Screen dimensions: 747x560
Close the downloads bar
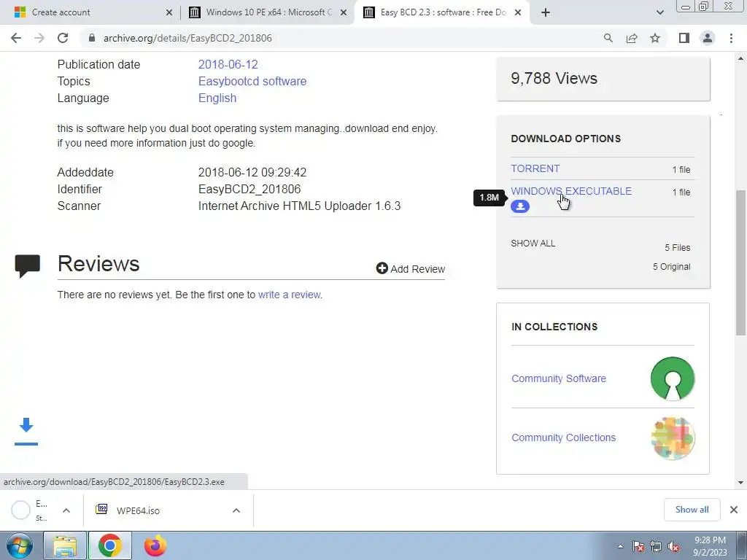pos(734,510)
